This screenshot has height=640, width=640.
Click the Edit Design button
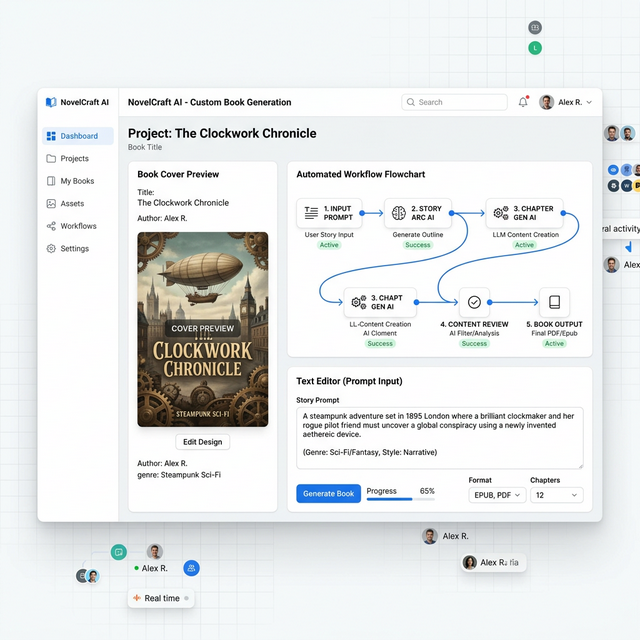[x=203, y=442]
